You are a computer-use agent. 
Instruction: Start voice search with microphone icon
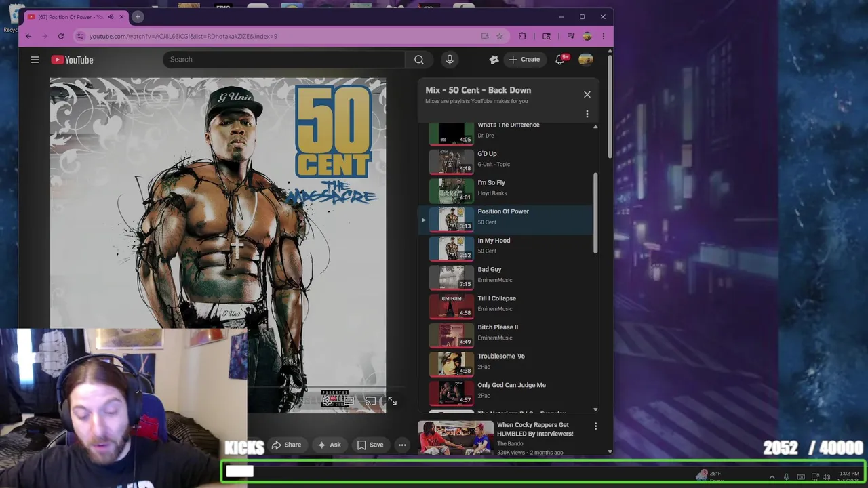(x=449, y=60)
